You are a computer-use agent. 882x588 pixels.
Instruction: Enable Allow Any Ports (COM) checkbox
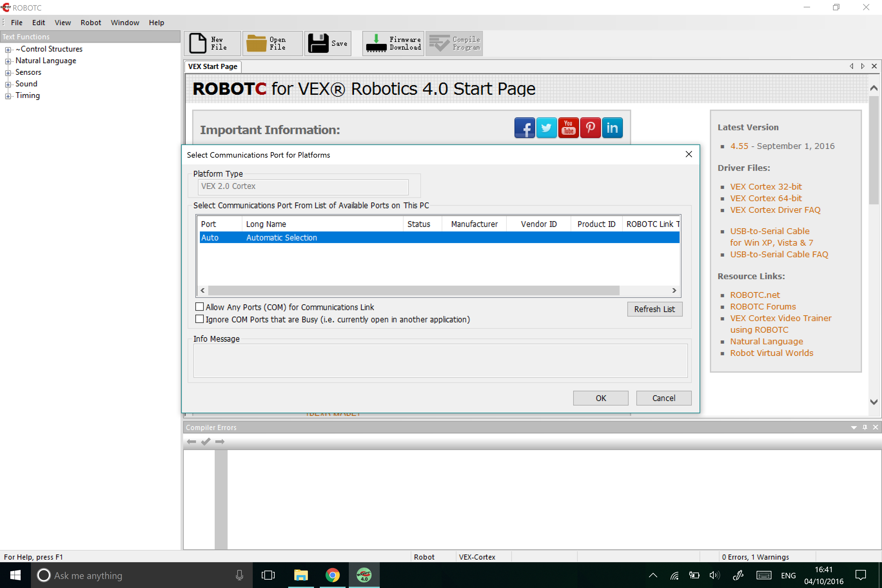click(200, 307)
